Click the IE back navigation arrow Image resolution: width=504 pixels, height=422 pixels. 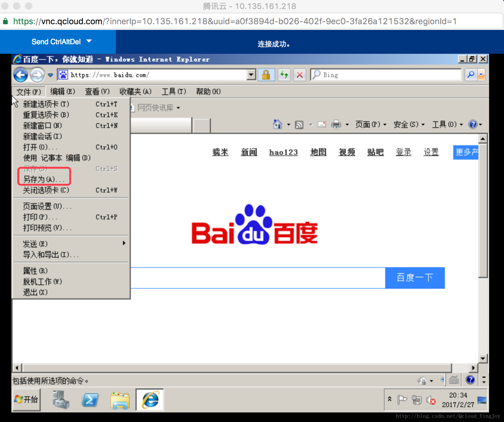click(21, 75)
